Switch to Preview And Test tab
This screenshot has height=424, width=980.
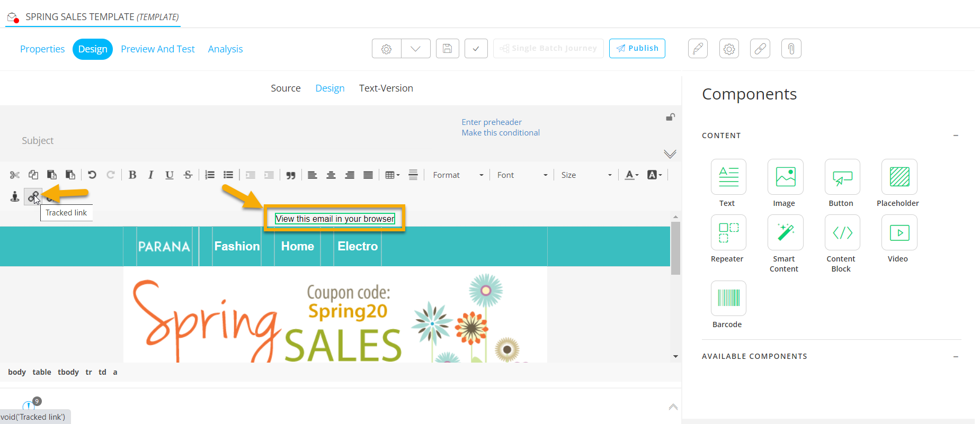(x=158, y=49)
